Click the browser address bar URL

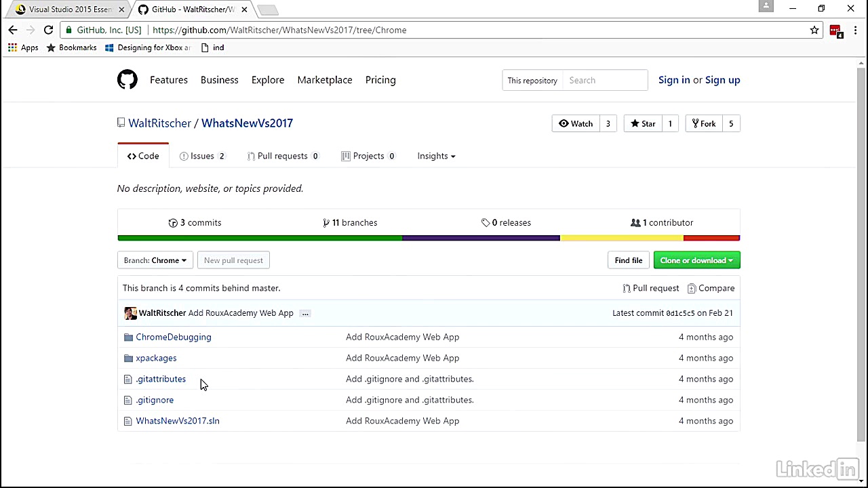coord(279,30)
